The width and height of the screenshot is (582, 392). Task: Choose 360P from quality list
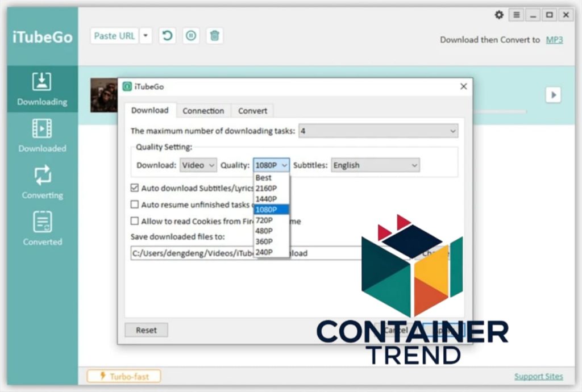[271, 241]
